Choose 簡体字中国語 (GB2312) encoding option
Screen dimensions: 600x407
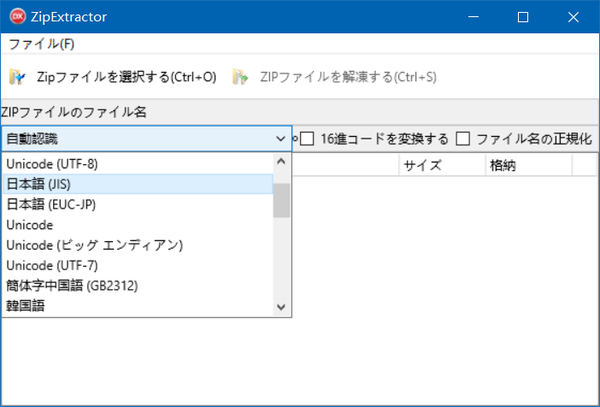(138, 285)
